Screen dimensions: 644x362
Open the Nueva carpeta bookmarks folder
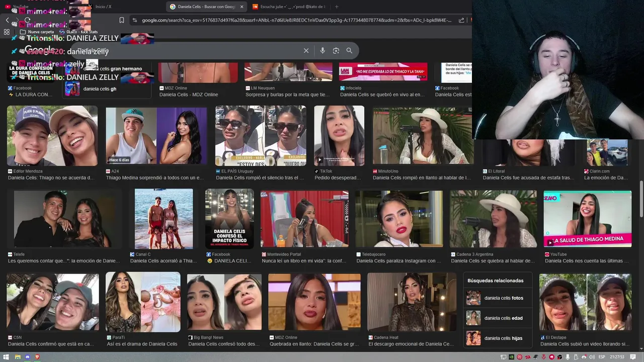[37, 32]
